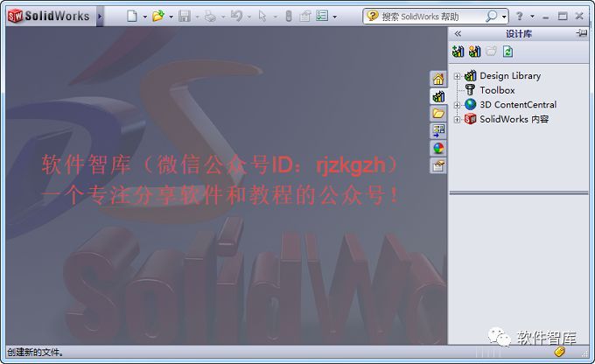
Task: Click the status bar tag icon
Action: [x=560, y=352]
